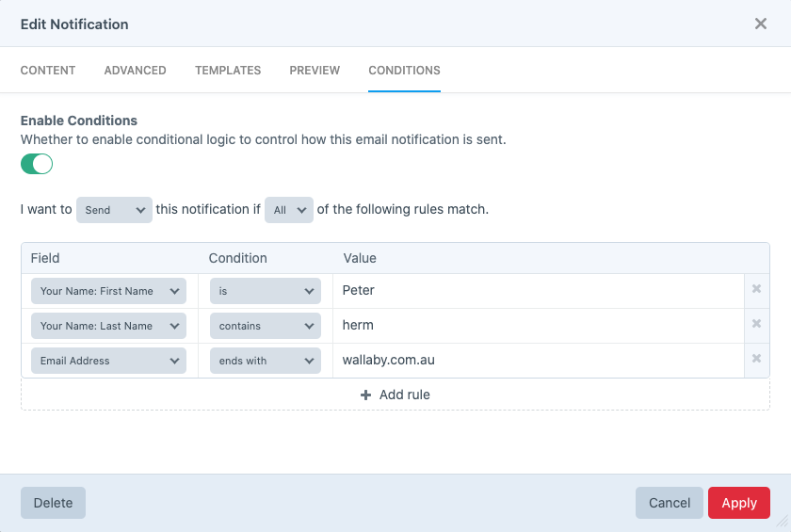Delete the Email Address rule

click(x=756, y=360)
